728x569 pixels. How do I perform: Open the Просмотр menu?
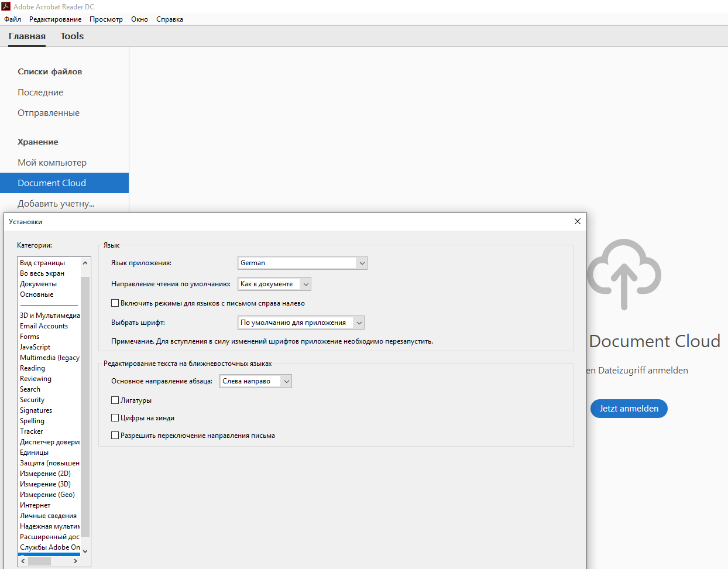[x=106, y=19]
